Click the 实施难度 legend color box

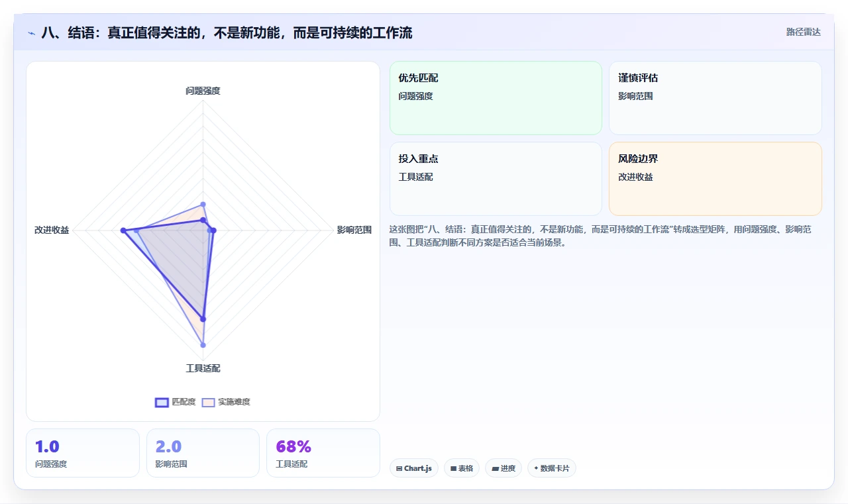tap(209, 402)
